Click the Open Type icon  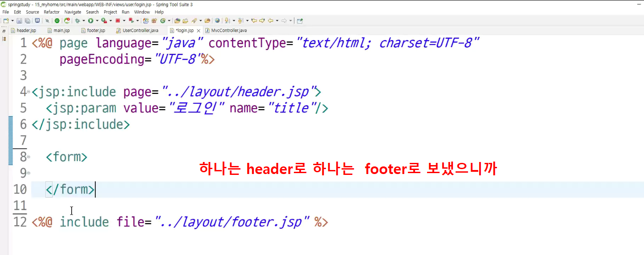(177, 20)
